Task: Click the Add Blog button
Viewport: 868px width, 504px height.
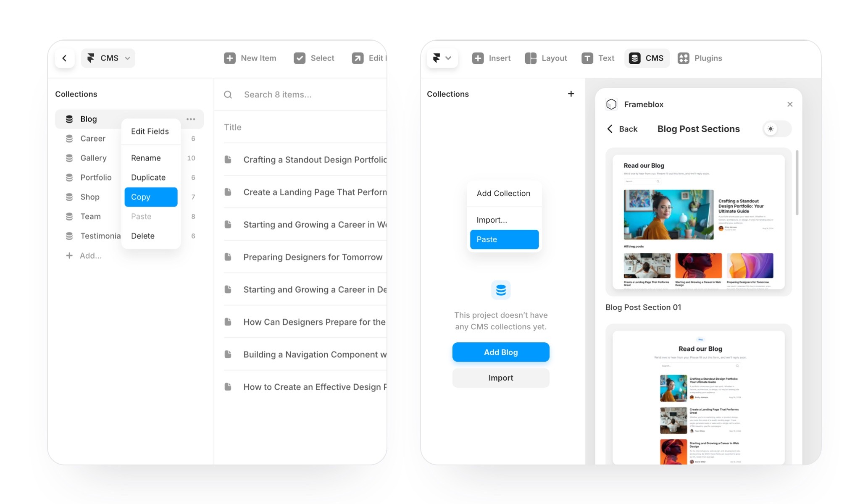Action: [500, 352]
